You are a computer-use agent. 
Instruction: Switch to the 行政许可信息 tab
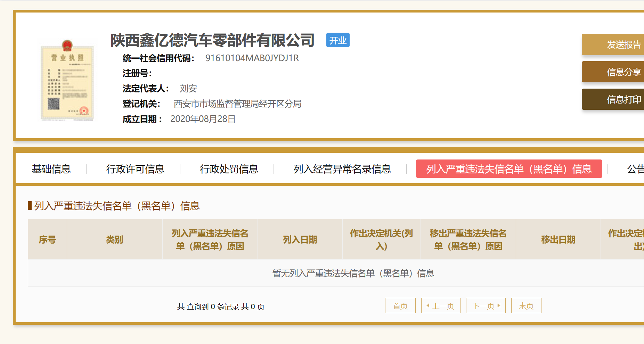coord(135,169)
